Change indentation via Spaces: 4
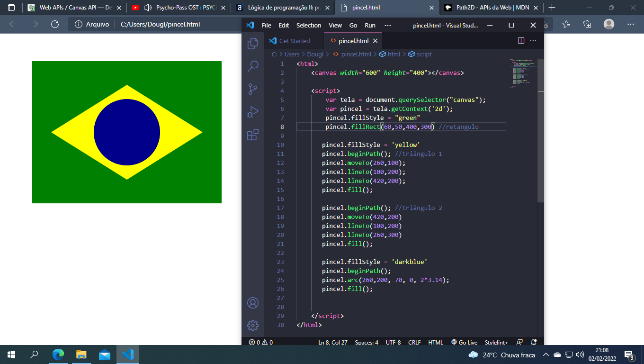 [367, 342]
